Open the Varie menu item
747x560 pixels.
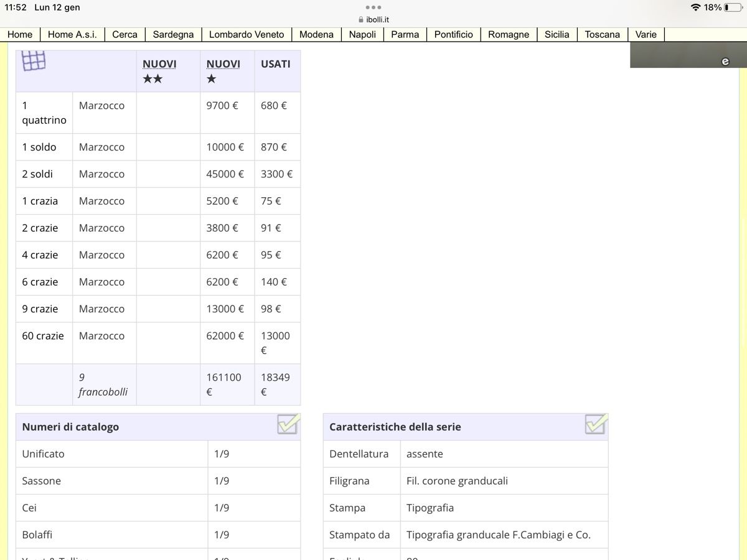(x=646, y=35)
